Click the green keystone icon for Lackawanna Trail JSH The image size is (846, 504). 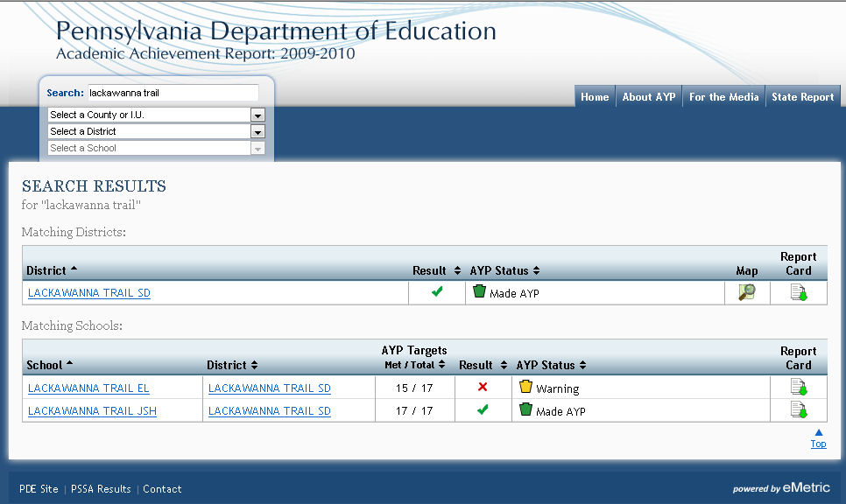tap(525, 409)
